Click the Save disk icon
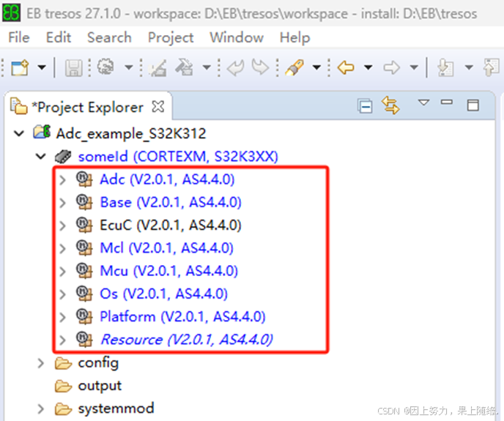504x421 pixels. coord(73,68)
